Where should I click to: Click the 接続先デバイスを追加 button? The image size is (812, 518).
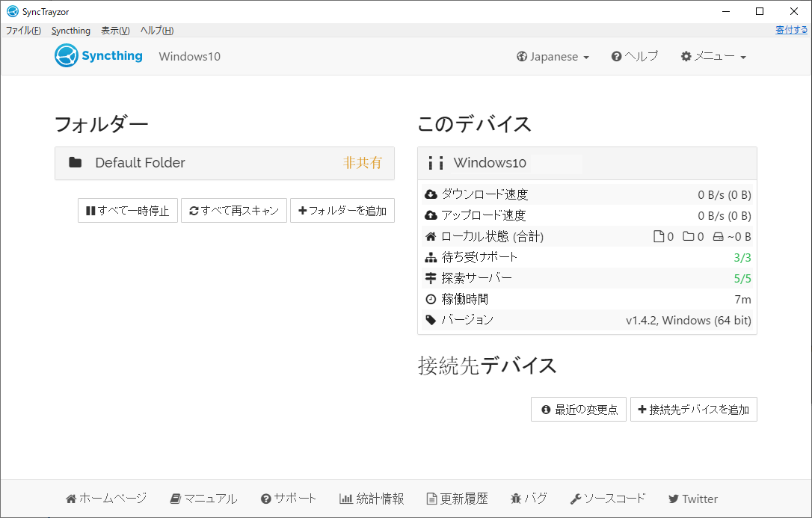pos(694,410)
